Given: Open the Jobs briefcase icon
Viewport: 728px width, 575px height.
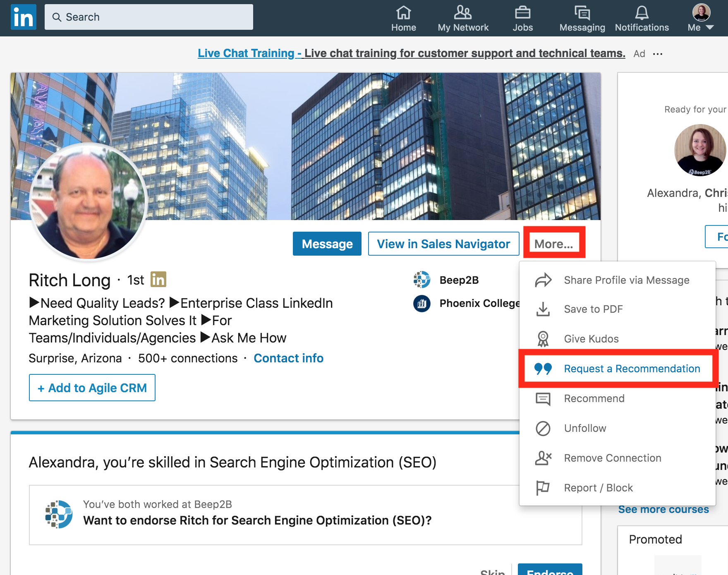Looking at the screenshot, I should 523,13.
